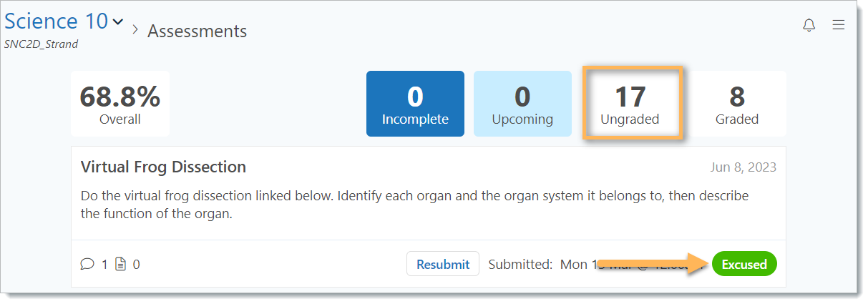Open the hamburger menu icon
Screen dimensions: 868x304
click(x=839, y=25)
